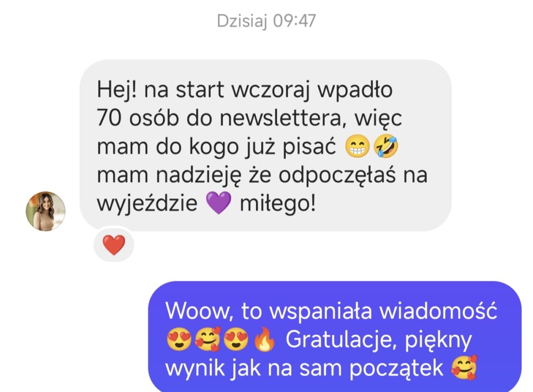The width and height of the screenshot is (533, 392).
Task: Select the blue sent message bubble
Action: (335, 337)
